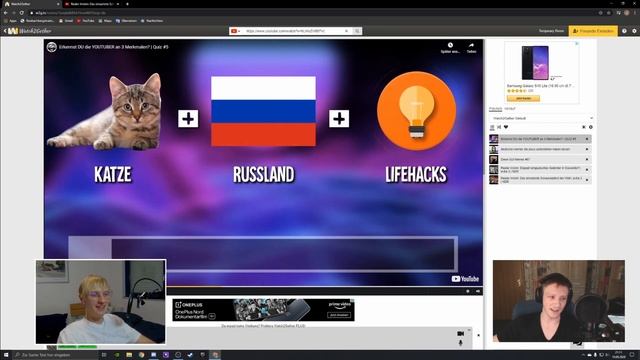Open the video title link
The image size is (640, 360).
(x=113, y=47)
